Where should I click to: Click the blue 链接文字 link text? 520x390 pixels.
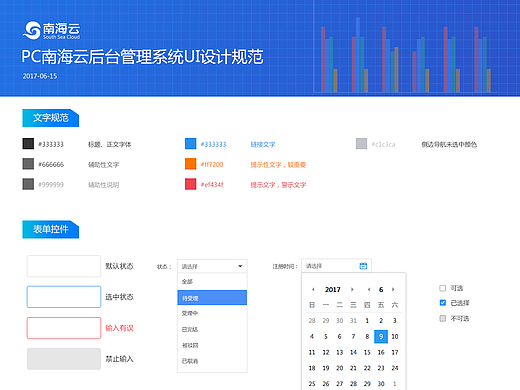pyautogui.click(x=263, y=144)
